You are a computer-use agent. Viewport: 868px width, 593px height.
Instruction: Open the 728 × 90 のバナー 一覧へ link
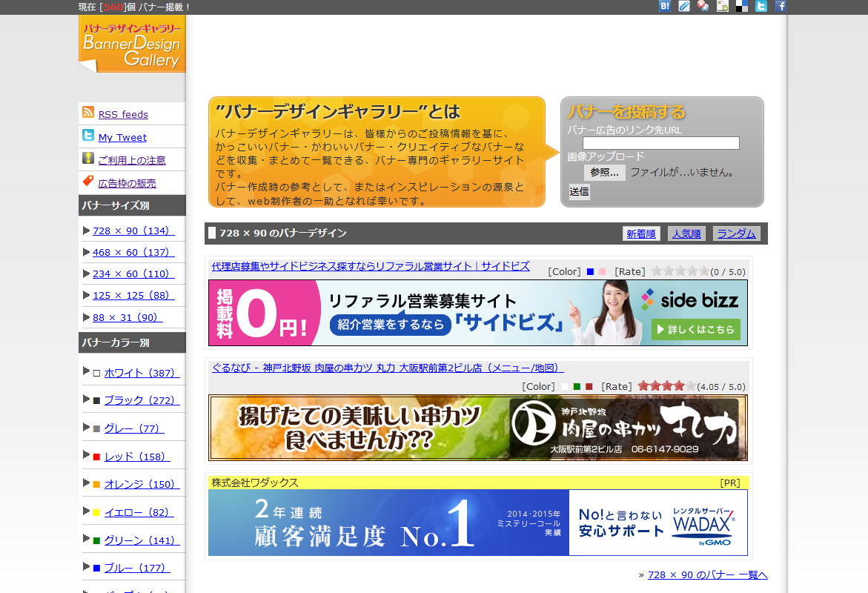tap(707, 574)
